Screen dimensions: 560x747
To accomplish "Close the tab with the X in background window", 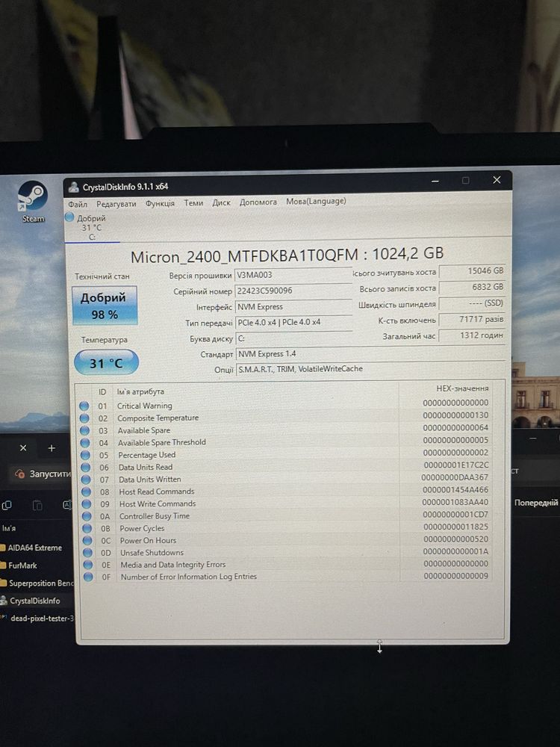I will tap(23, 447).
